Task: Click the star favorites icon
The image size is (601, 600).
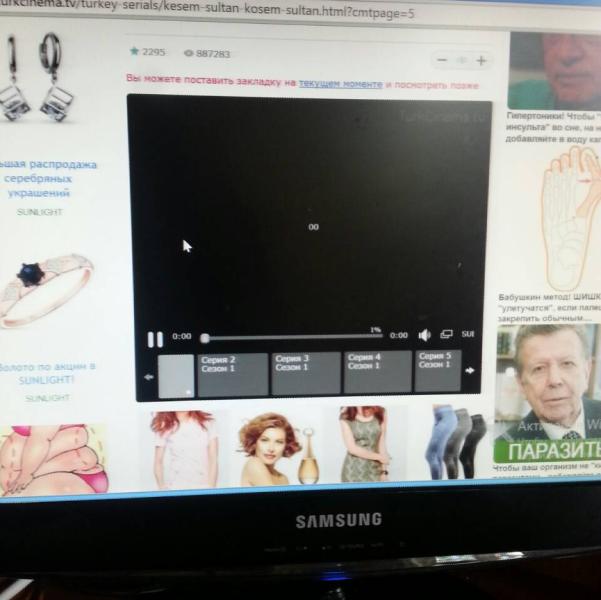Action: [x=134, y=52]
